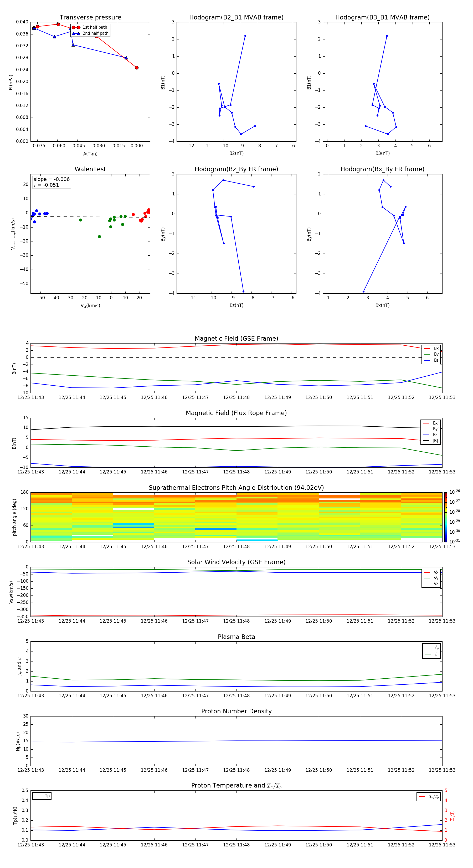This screenshot has height=868, width=473.
Task: Click the |B| entry in Flux Rope legend
Action: [431, 441]
